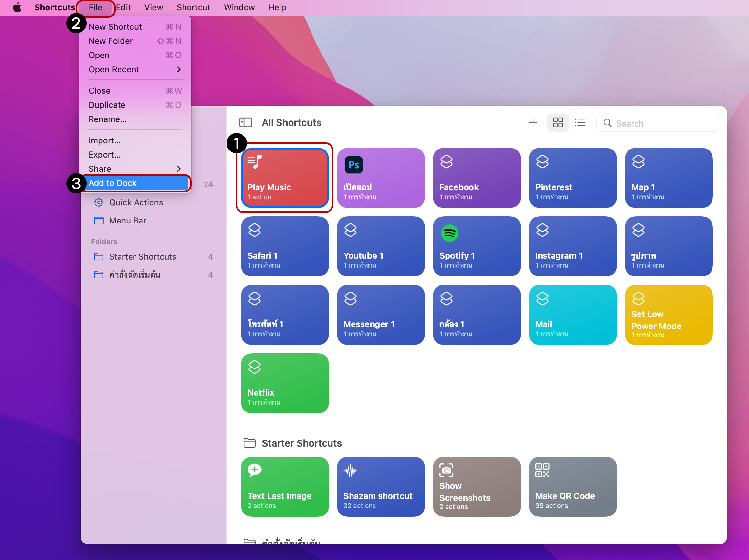Viewport: 749px width, 560px height.
Task: Click the camera icon on Show Screenshots
Action: click(446, 470)
